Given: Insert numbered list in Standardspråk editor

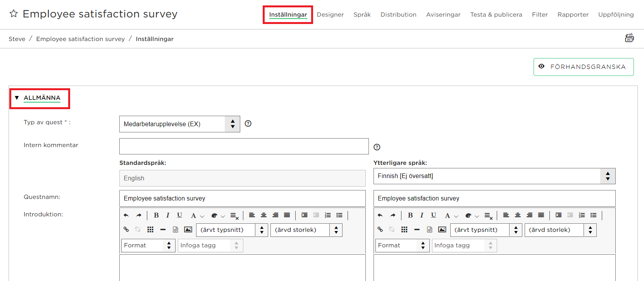Looking at the screenshot, I should pos(328,215).
